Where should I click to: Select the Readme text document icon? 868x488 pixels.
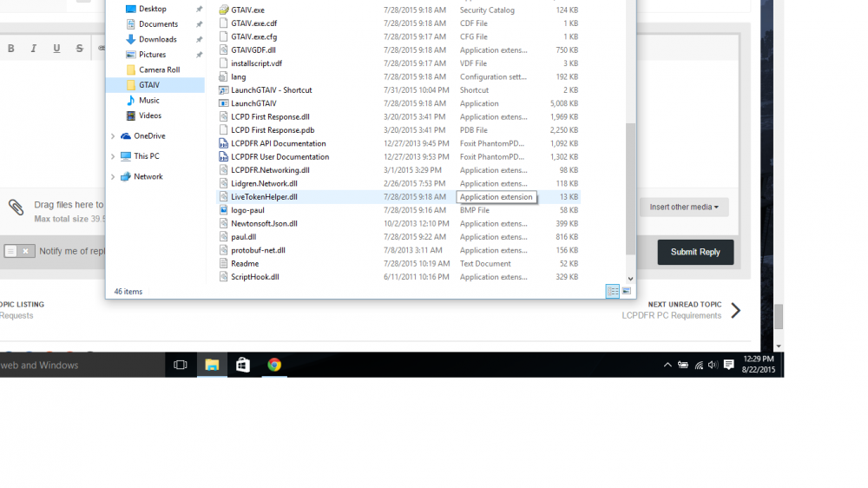(224, 264)
